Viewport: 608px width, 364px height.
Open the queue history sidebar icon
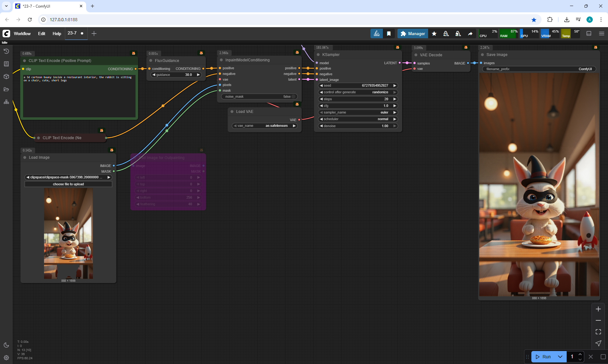point(6,51)
